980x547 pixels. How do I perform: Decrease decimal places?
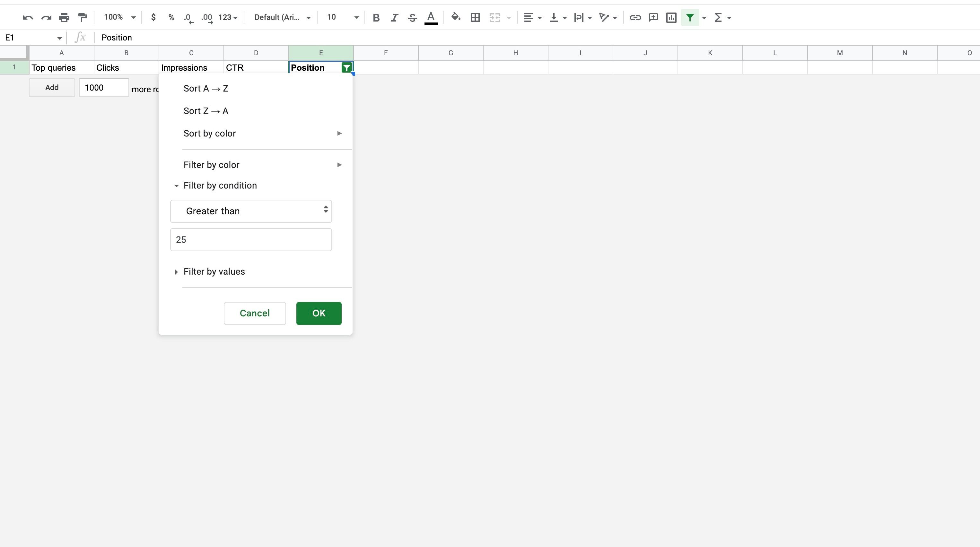pos(189,18)
